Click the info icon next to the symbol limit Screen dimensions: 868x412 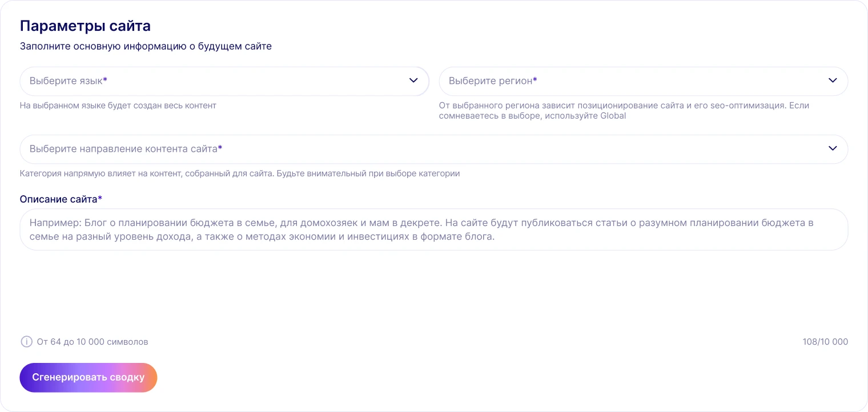click(x=26, y=342)
